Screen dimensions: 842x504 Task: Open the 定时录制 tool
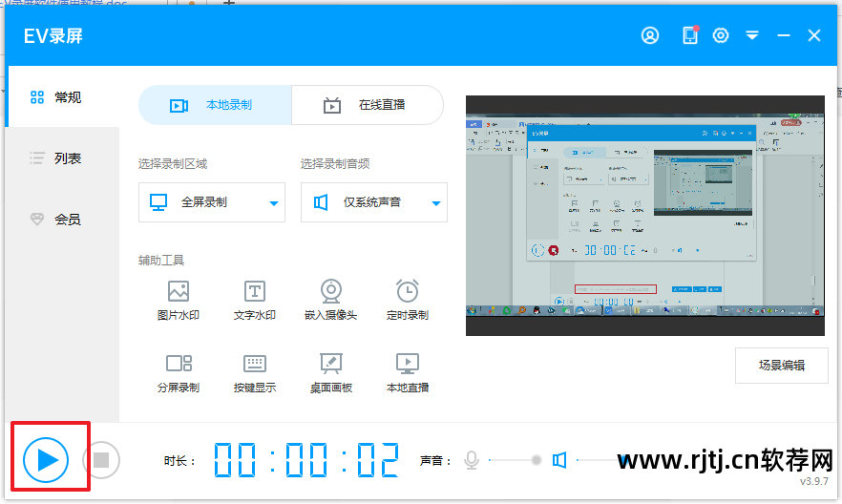(408, 300)
